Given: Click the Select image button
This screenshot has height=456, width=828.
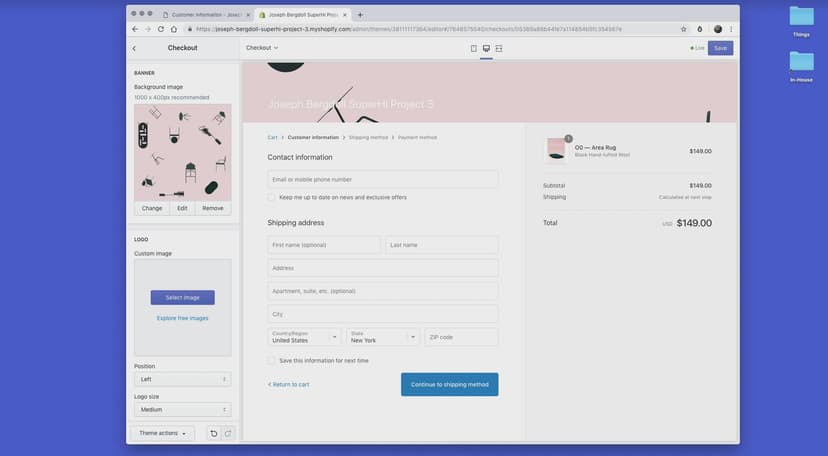Looking at the screenshot, I should click(182, 297).
